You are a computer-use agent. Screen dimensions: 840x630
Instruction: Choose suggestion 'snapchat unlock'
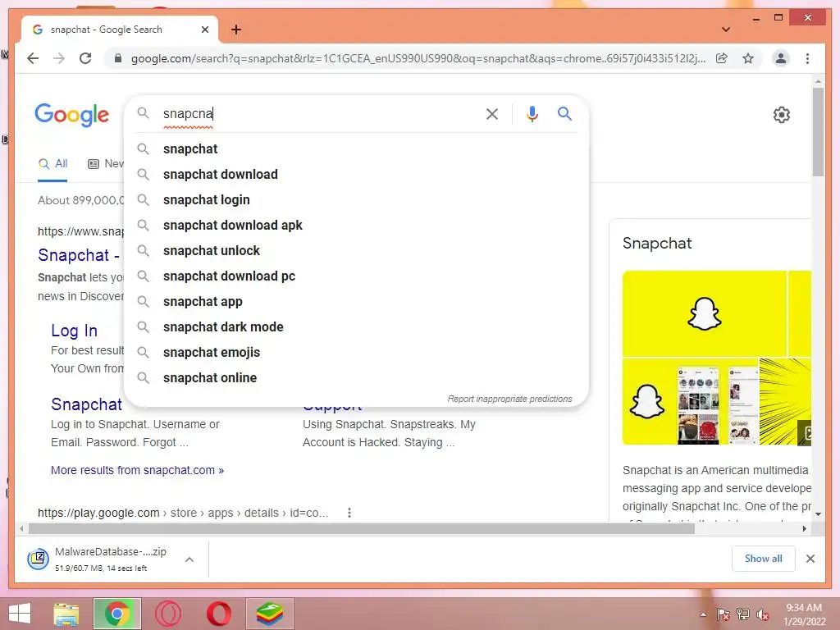pos(356,251)
